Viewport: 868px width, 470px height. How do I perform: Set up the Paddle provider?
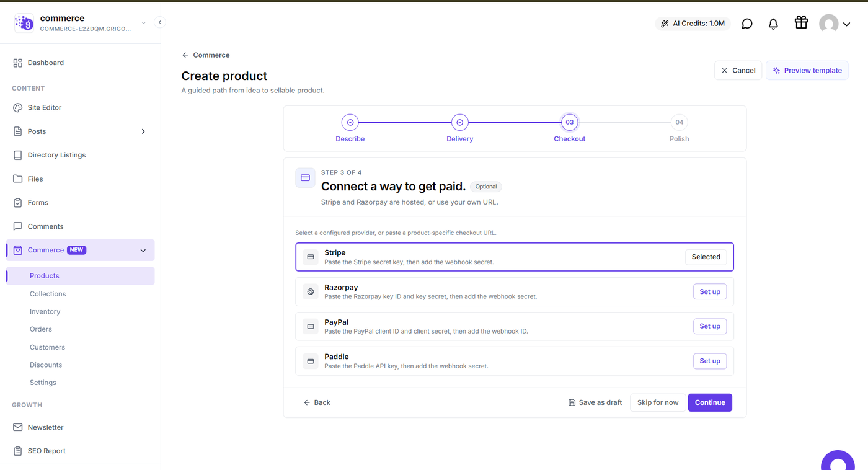pos(710,361)
